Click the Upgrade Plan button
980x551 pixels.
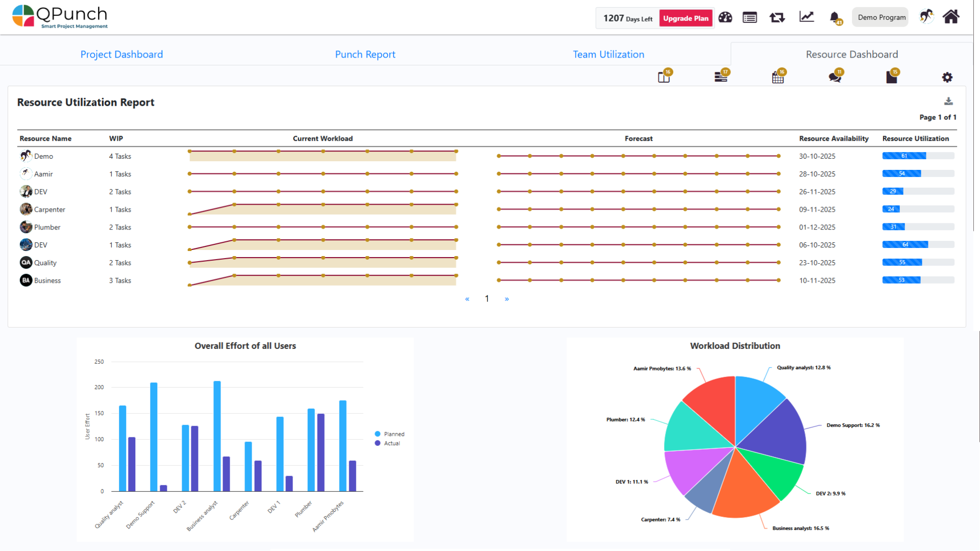click(685, 18)
